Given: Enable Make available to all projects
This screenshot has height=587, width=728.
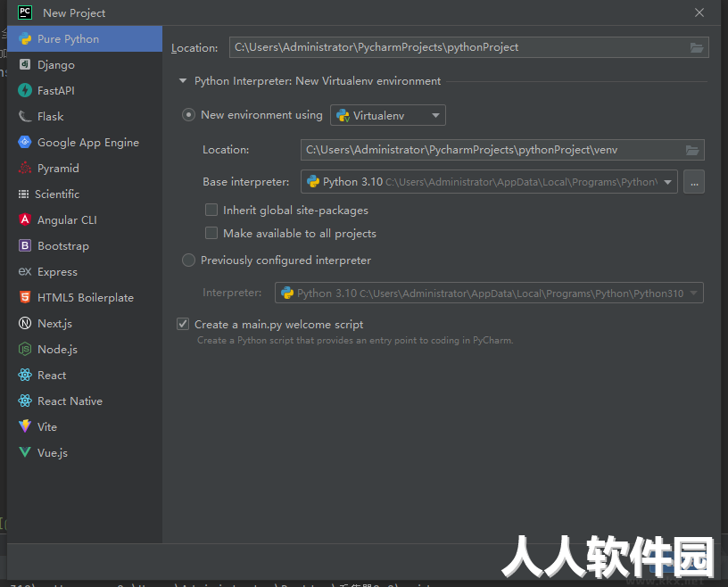Looking at the screenshot, I should pyautogui.click(x=211, y=233).
